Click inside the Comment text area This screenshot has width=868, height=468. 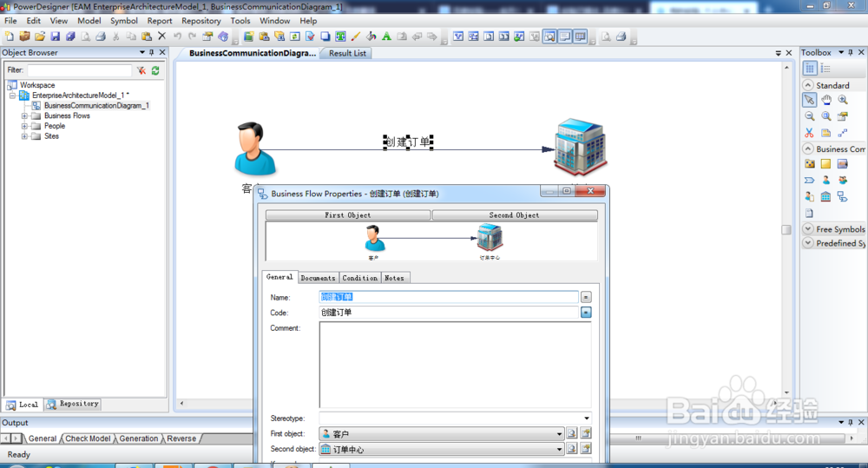[x=455, y=365]
